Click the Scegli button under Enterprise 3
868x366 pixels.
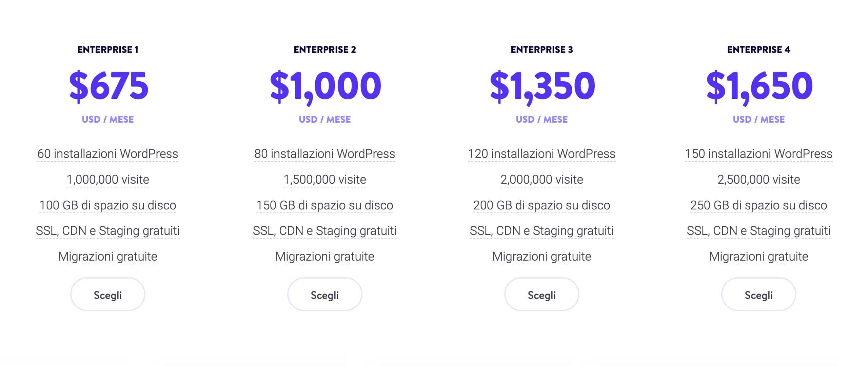[541, 294]
